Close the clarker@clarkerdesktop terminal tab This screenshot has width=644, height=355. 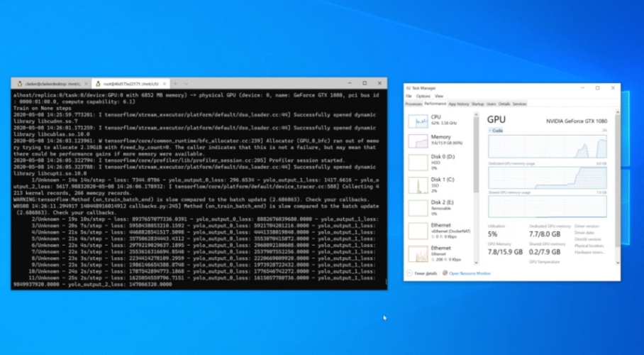tap(86, 84)
